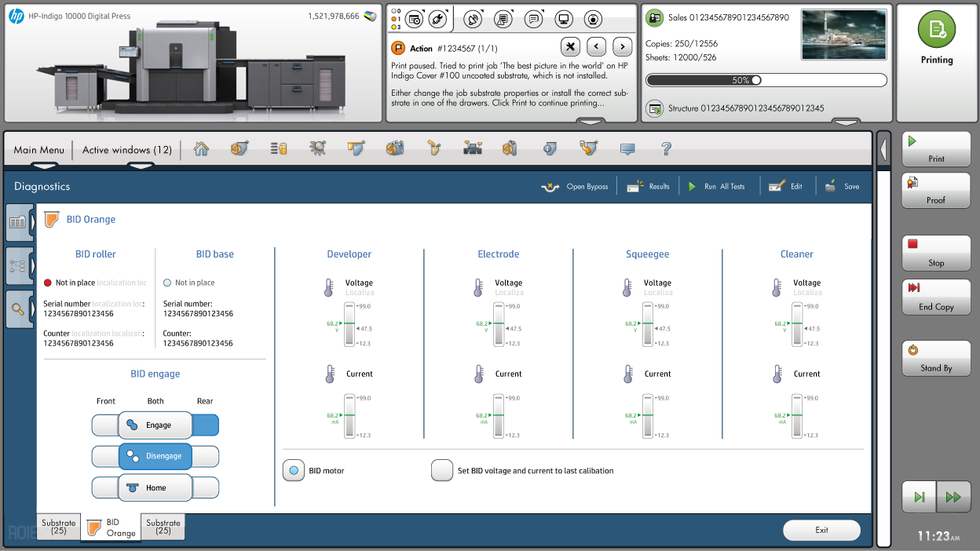Click the green Printing status icon
The image size is (980, 551).
[937, 30]
